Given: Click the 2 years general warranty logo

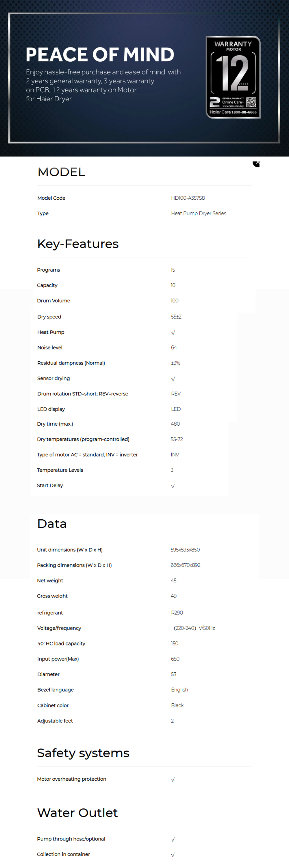Looking at the screenshot, I should point(215,102).
